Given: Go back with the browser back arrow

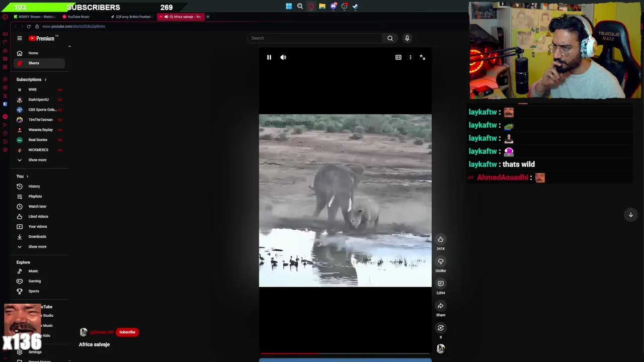Looking at the screenshot, I should [15, 26].
